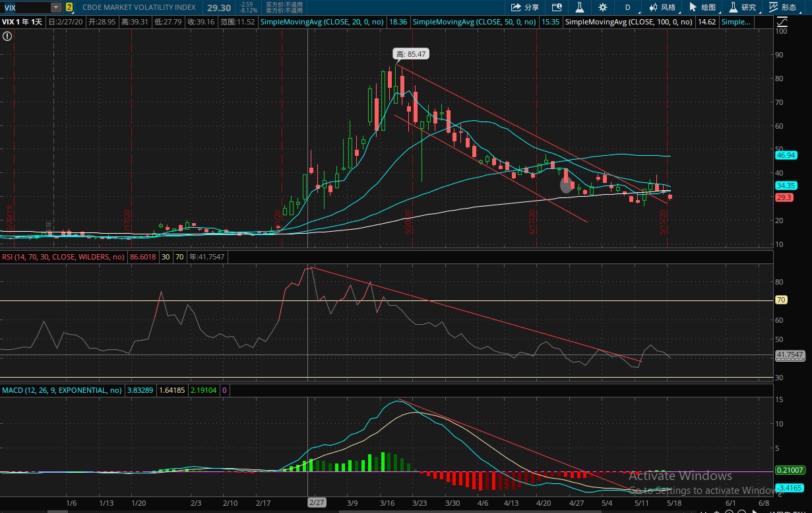Click the yellow linked-symbol number 2 badge
This screenshot has height=513, width=812.
click(x=69, y=7)
